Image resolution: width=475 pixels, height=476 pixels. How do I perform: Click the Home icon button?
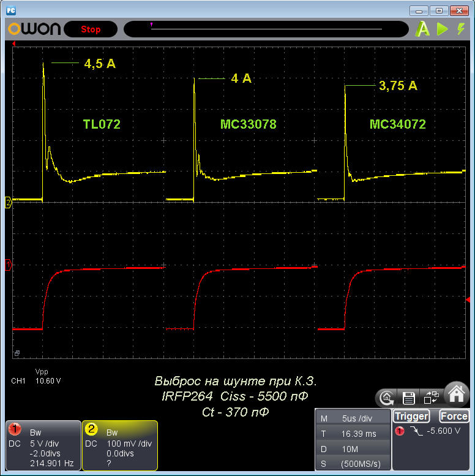point(456,395)
